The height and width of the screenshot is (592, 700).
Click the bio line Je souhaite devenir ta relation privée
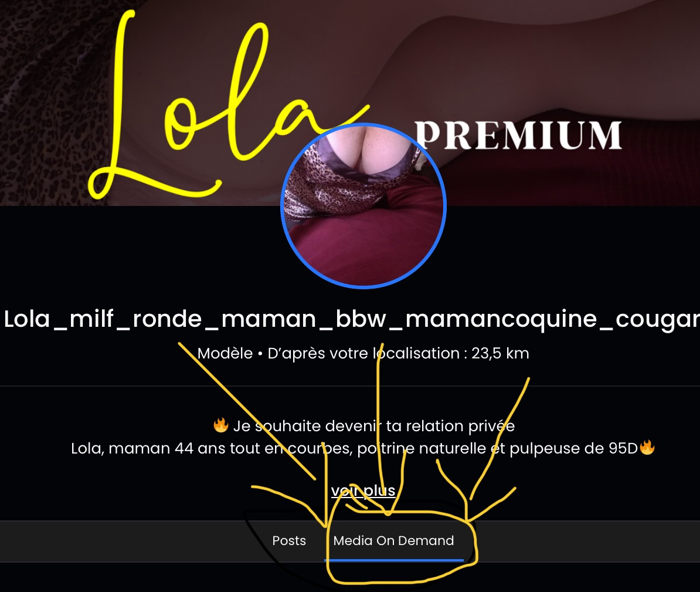click(374, 426)
